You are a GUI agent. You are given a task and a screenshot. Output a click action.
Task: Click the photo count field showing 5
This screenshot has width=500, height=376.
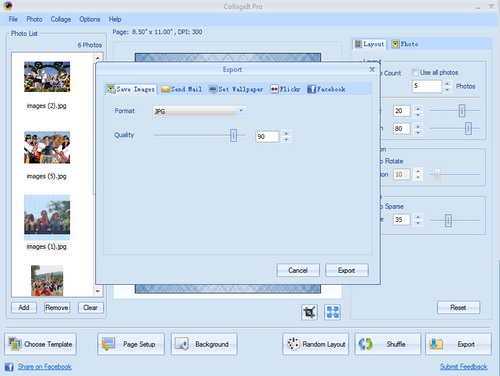tap(427, 86)
